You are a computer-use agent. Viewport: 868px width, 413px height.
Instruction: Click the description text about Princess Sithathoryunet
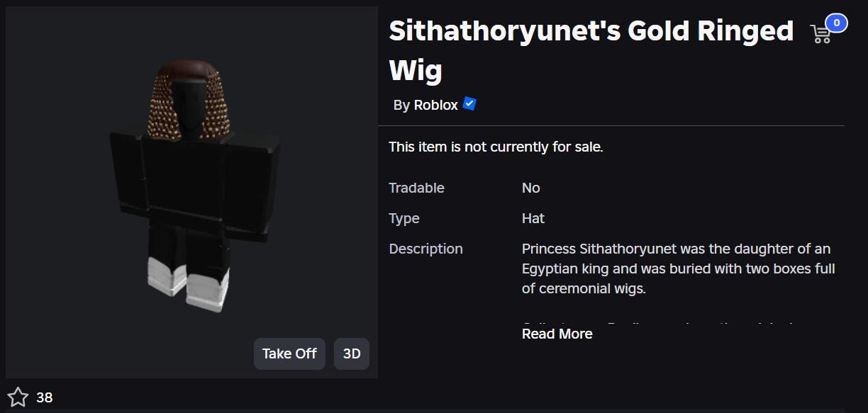point(679,268)
